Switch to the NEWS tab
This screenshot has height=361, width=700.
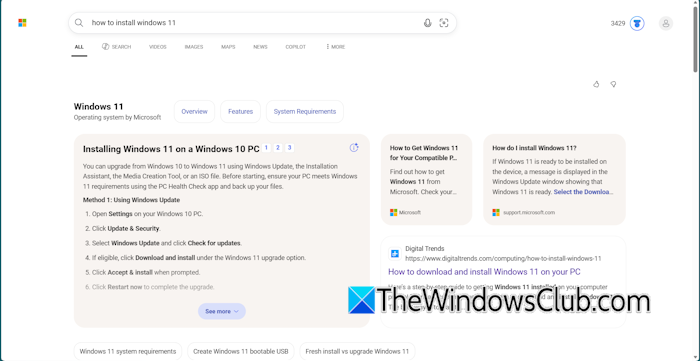[260, 47]
